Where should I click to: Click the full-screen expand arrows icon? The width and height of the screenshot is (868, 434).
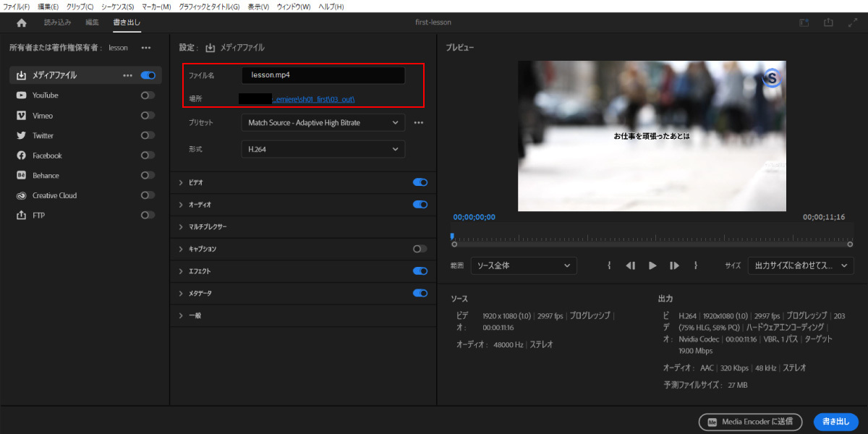point(853,22)
